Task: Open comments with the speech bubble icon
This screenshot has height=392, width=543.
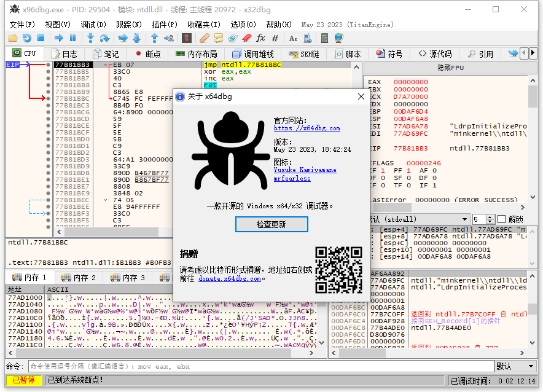Action: (219, 38)
